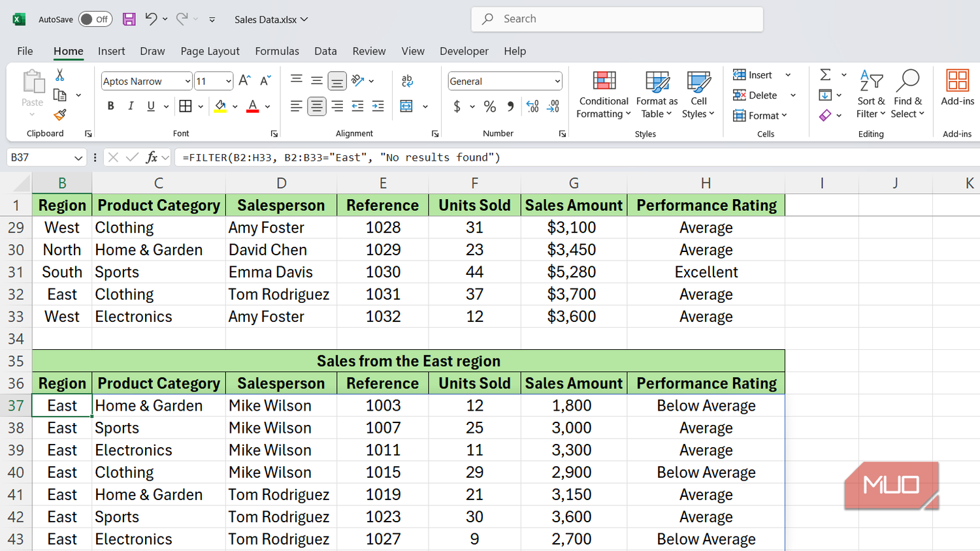Click in the Search box
The height and width of the screenshot is (551, 980).
point(617,19)
